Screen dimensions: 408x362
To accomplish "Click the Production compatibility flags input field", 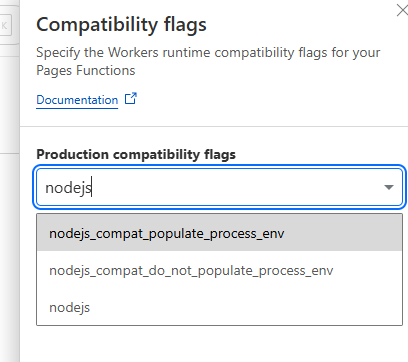I will tap(219, 187).
